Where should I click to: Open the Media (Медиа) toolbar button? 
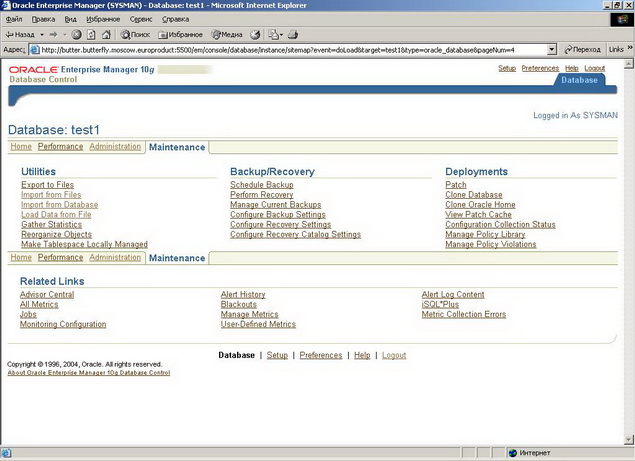pos(227,35)
